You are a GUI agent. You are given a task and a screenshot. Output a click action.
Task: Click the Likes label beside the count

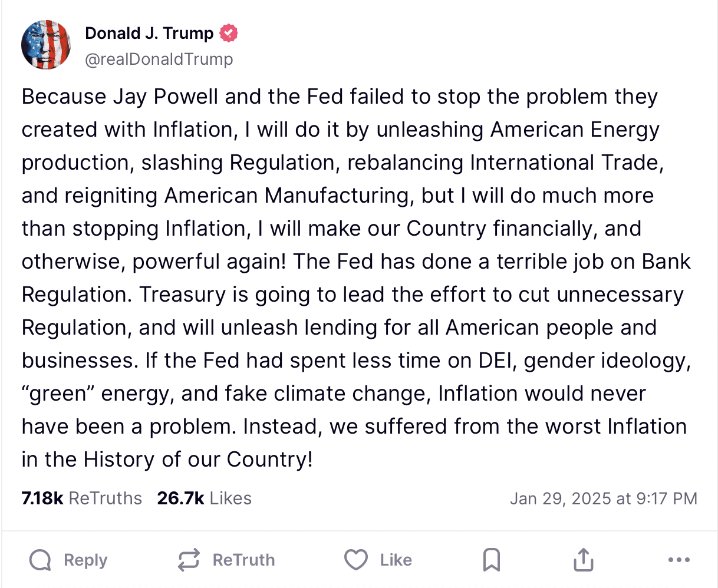click(230, 498)
